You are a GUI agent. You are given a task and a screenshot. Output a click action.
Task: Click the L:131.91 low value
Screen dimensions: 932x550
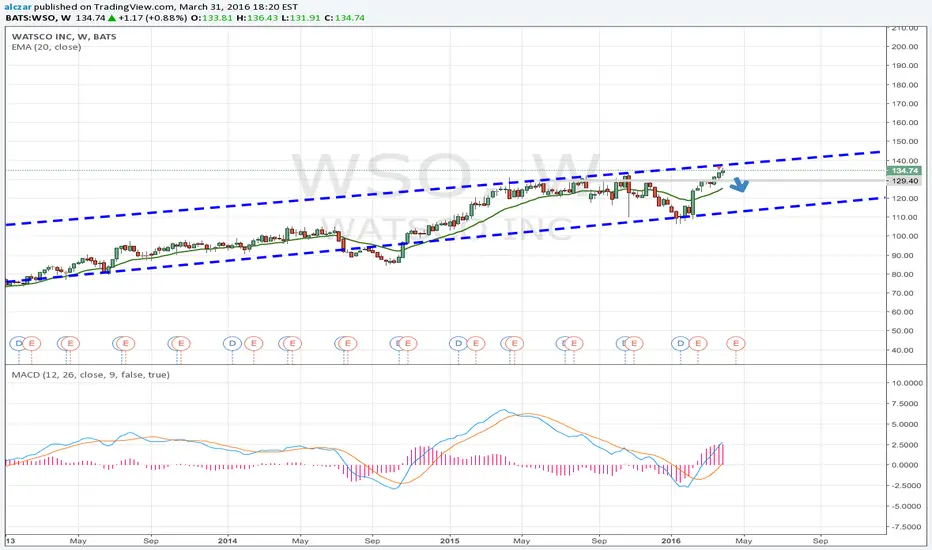[x=301, y=18]
